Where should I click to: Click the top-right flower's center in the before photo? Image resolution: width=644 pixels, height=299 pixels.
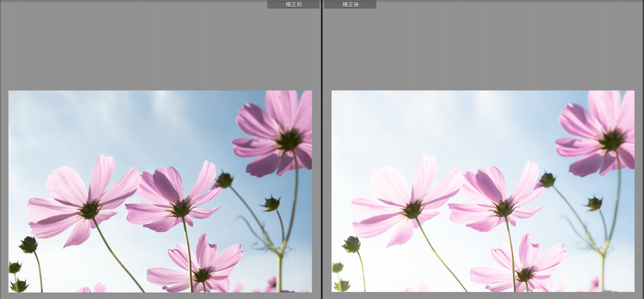tap(289, 140)
